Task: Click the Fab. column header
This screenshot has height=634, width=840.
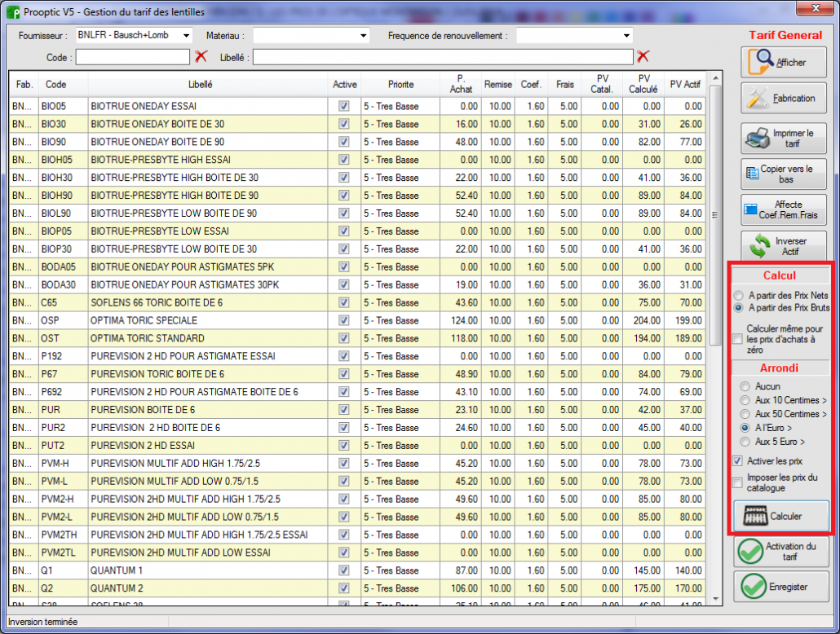Action: [24, 84]
